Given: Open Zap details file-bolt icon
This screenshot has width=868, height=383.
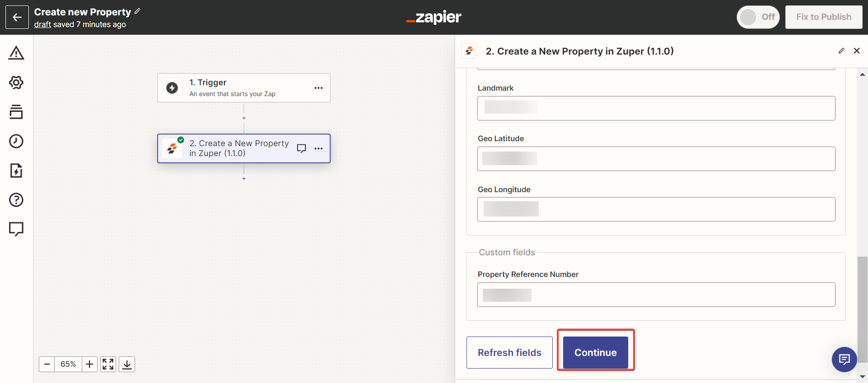Looking at the screenshot, I should tap(16, 171).
